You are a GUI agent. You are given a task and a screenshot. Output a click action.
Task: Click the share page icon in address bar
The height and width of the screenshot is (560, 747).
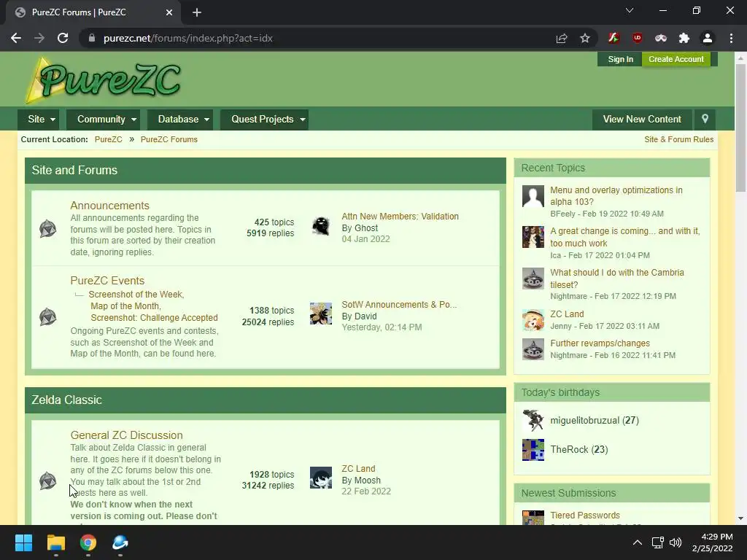click(562, 38)
